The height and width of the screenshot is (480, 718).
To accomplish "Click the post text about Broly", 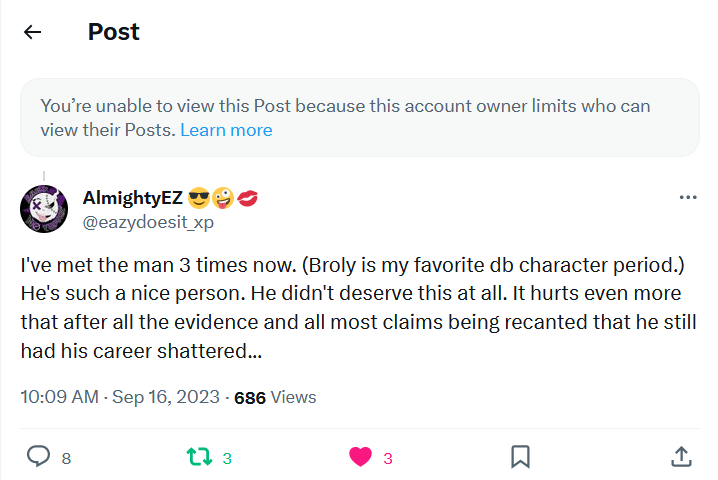I will (x=358, y=310).
